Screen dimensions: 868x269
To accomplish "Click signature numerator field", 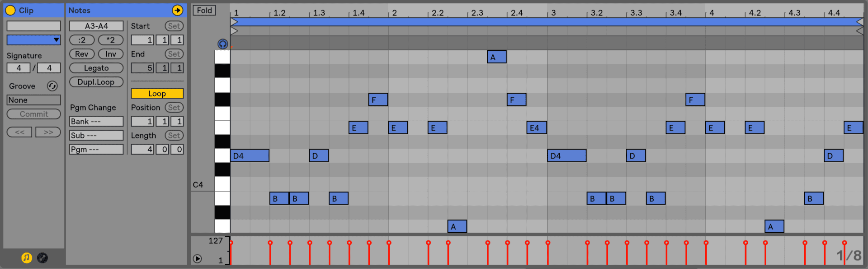I will pyautogui.click(x=19, y=68).
